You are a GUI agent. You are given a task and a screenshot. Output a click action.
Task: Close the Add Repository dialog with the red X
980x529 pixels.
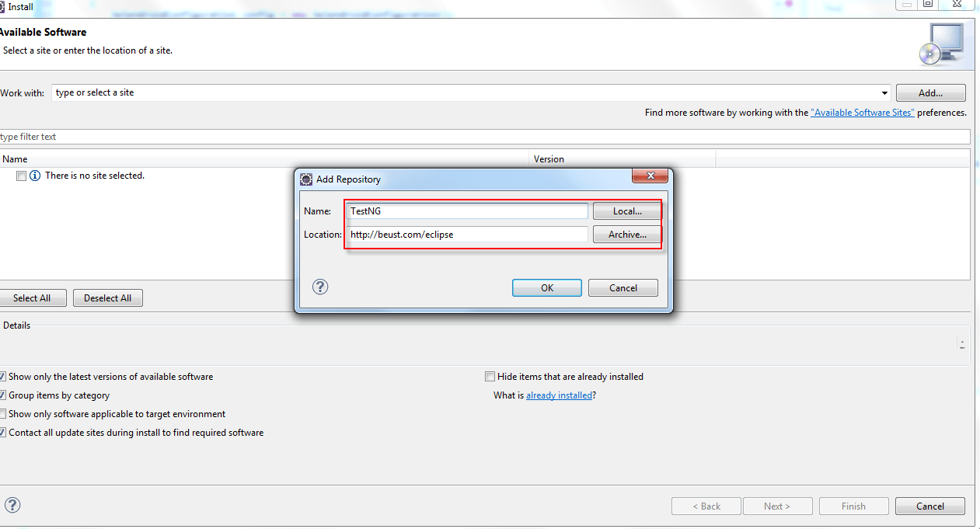coord(650,176)
